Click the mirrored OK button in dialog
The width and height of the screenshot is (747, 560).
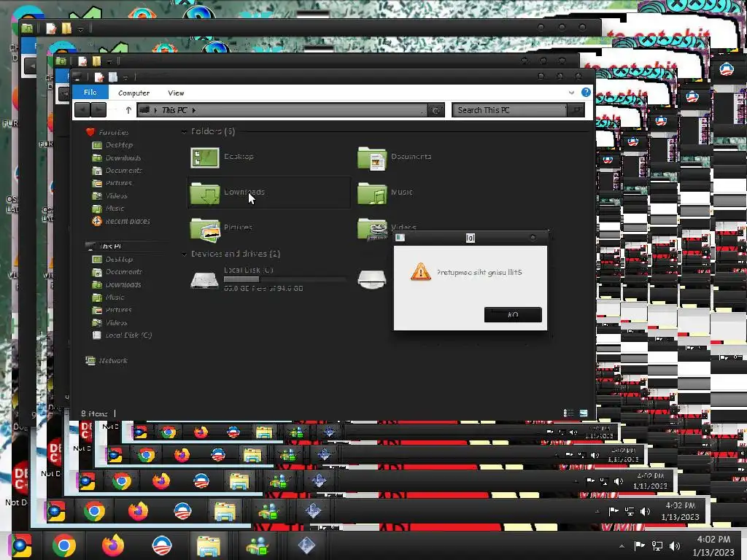click(x=513, y=315)
